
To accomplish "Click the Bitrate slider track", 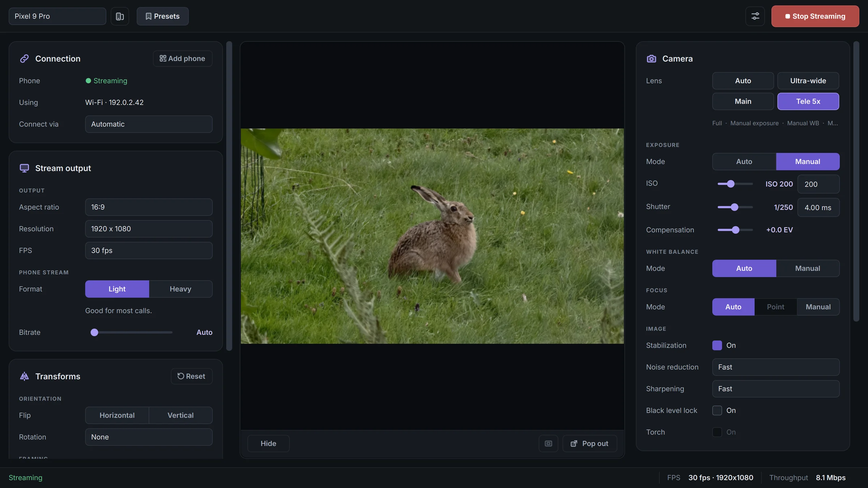I will point(132,332).
